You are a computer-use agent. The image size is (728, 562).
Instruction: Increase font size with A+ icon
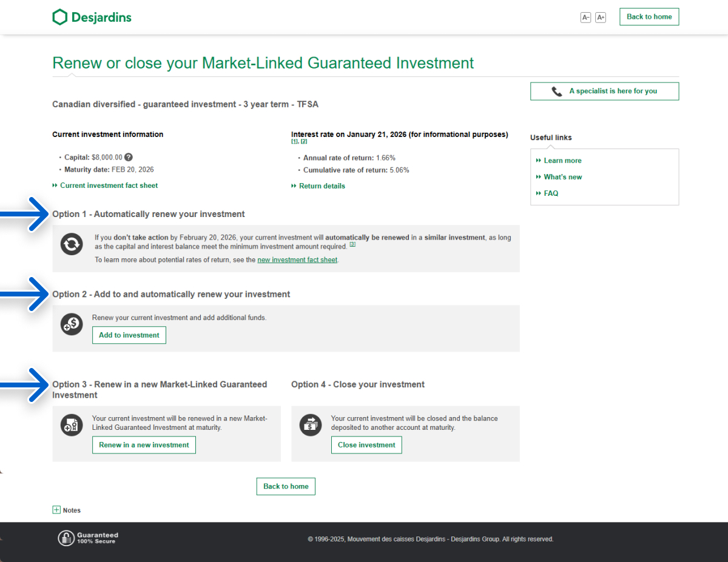601,18
